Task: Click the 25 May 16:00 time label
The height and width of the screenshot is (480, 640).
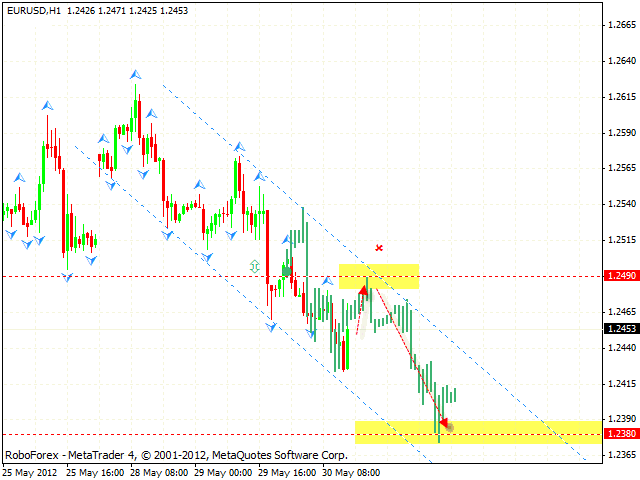Action: tap(95, 473)
